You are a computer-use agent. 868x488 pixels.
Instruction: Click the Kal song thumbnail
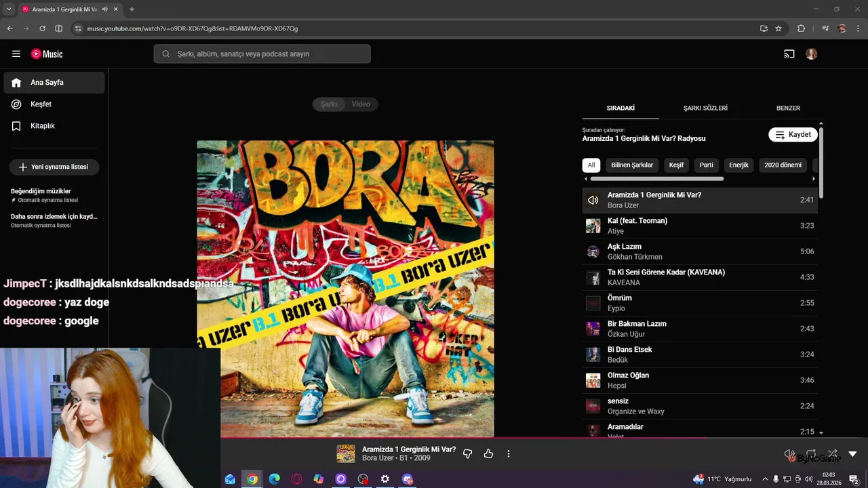coord(593,226)
